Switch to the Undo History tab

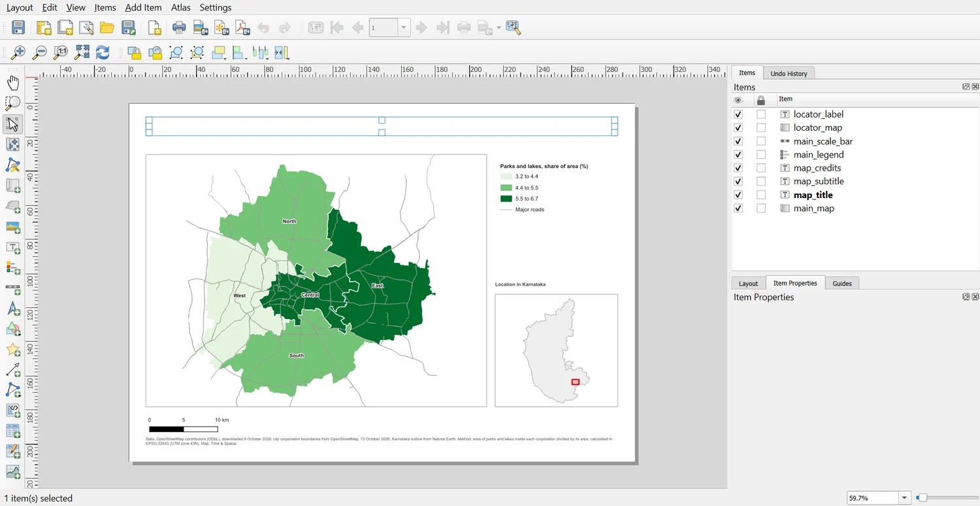(789, 73)
